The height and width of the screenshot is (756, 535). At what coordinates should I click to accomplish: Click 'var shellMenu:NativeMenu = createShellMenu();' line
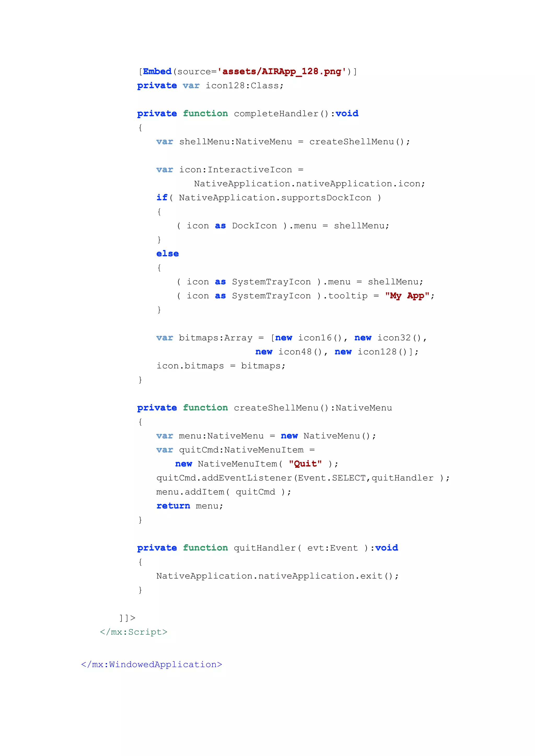point(283,142)
